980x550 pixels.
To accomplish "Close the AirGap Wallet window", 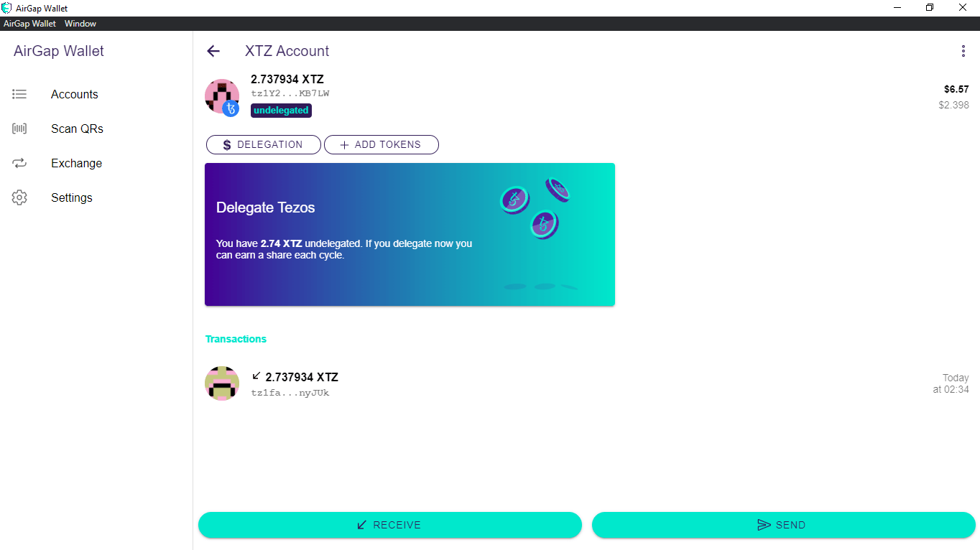I will [x=963, y=8].
